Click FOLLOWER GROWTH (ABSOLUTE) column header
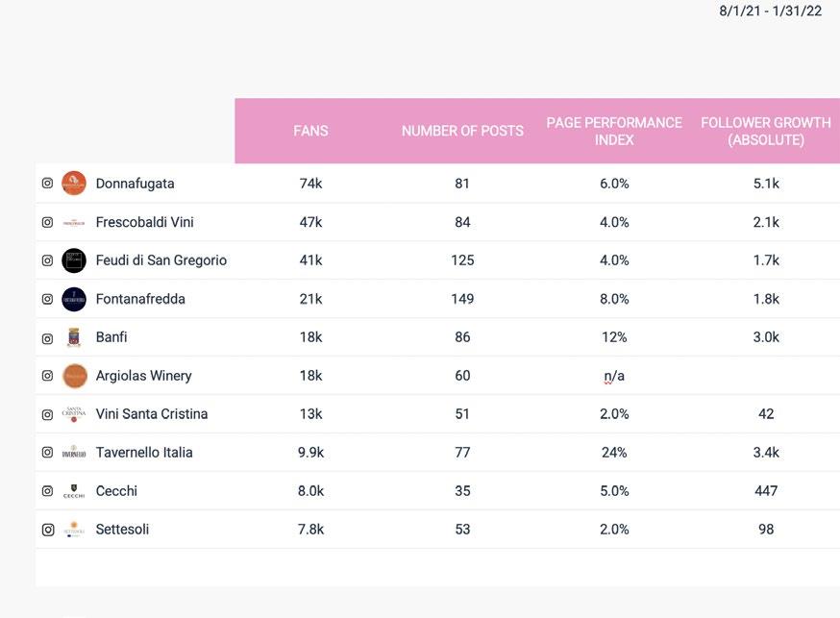 click(x=766, y=131)
